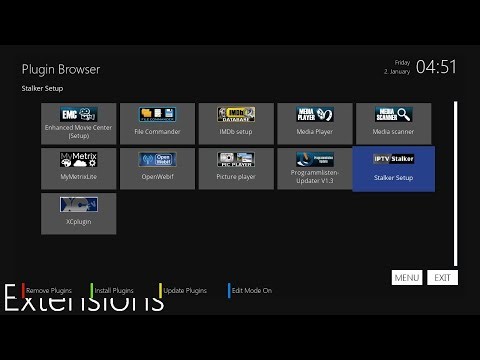Screen dimensions: 480x360
Task: Click 'Programmlisten-Updater V1.3' caption
Action: [315, 177]
